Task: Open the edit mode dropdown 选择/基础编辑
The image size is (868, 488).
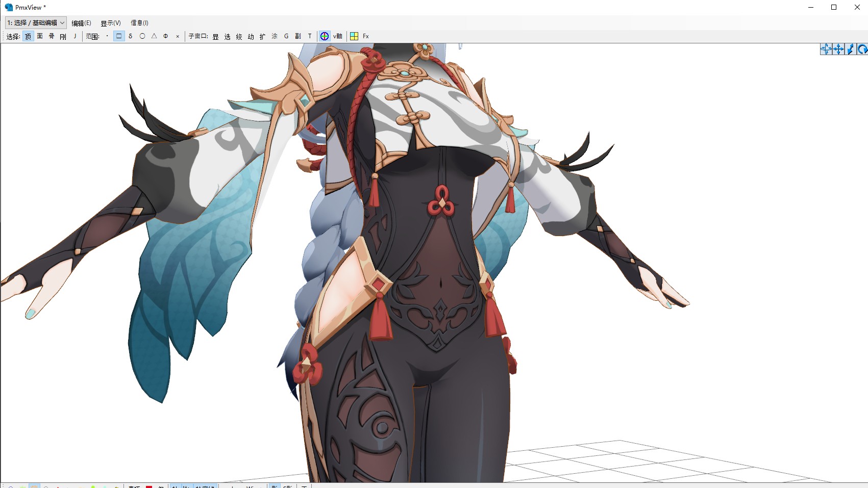Action: (x=36, y=23)
